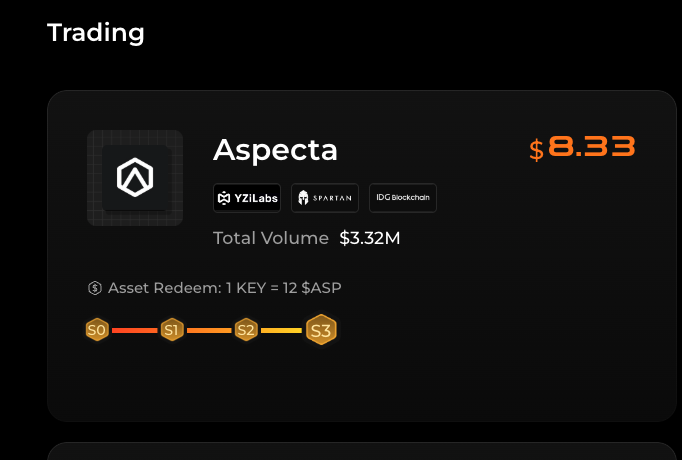Click the dollar coin icon beside Asset Redeem
Viewport: 682px width, 460px height.
[95, 288]
